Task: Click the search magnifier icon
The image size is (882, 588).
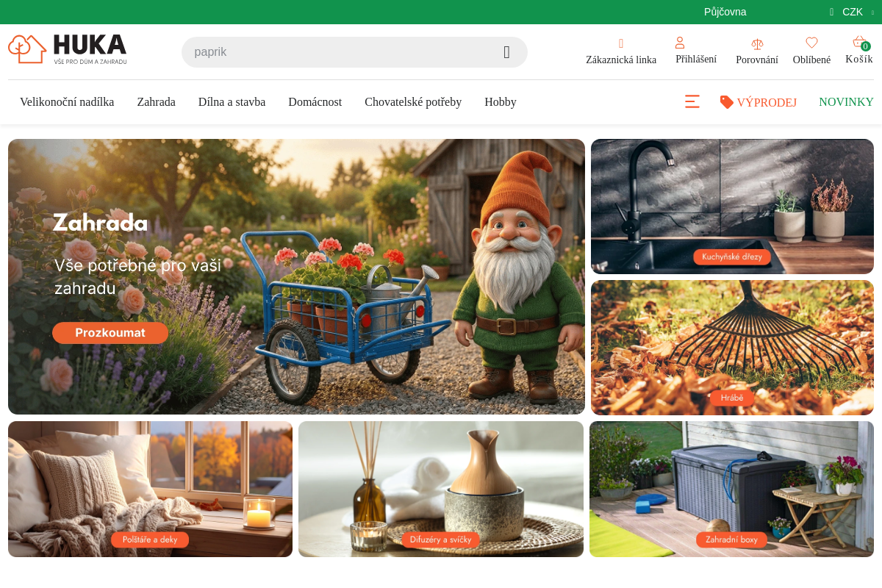Action: (x=506, y=52)
